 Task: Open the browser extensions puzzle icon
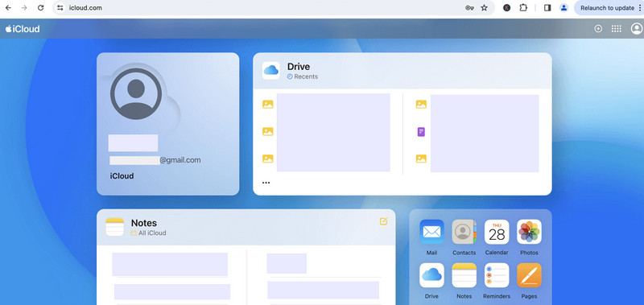[523, 8]
